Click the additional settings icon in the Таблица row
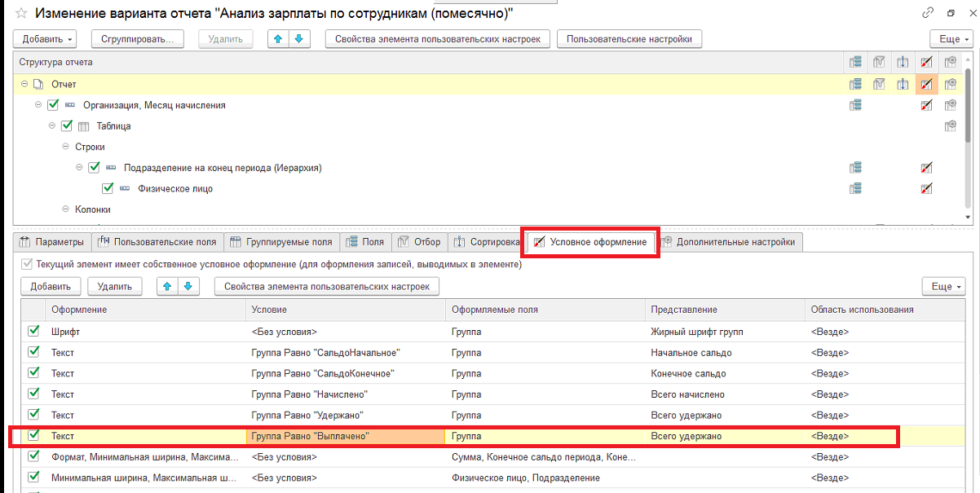 [x=950, y=126]
